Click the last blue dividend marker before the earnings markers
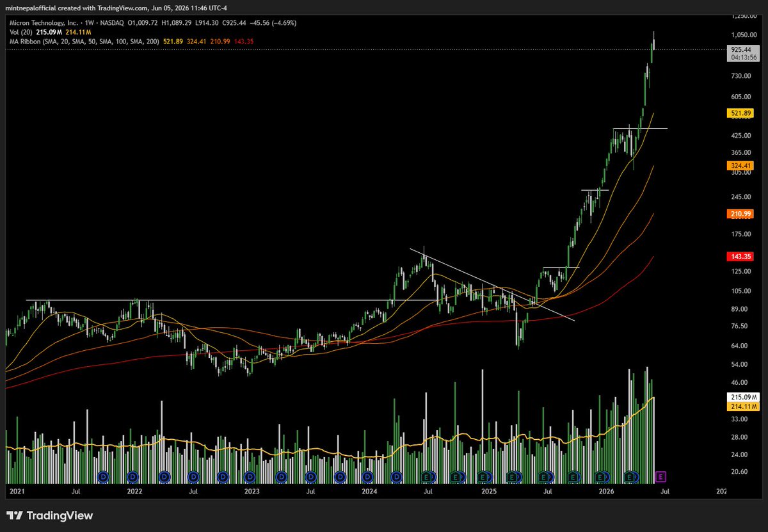The image size is (768, 532). [398, 477]
